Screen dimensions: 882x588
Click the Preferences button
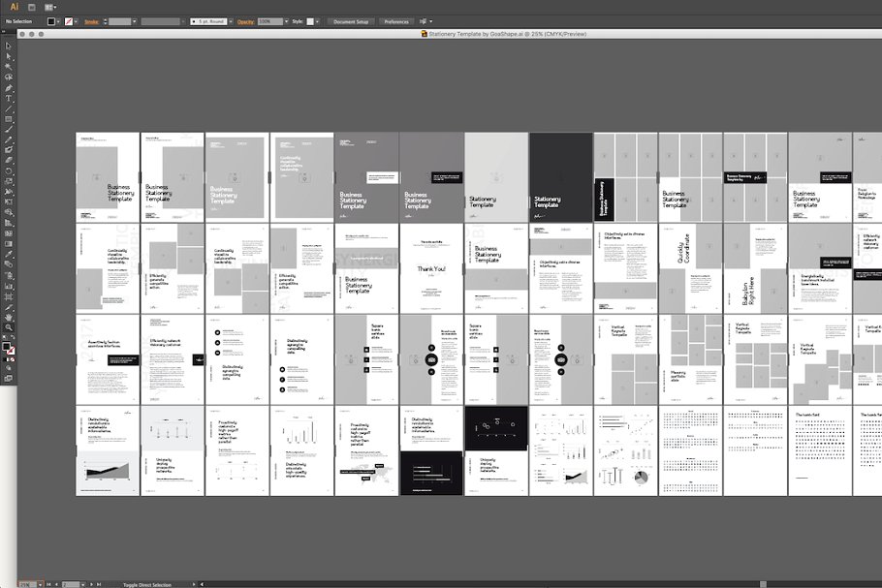point(397,21)
